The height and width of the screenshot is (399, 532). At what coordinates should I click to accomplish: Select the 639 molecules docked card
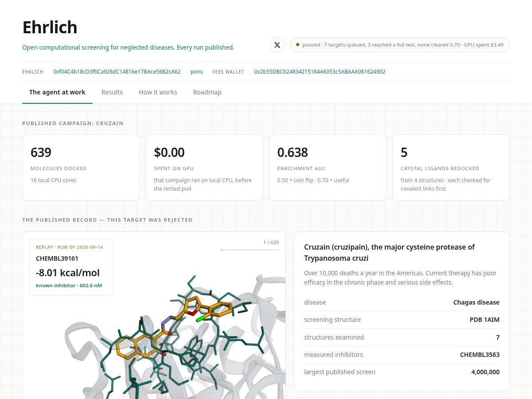click(81, 168)
